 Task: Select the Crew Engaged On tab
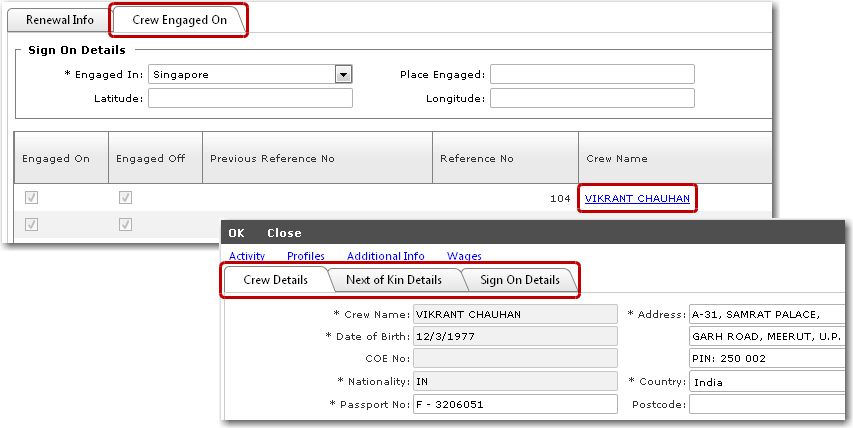179,19
